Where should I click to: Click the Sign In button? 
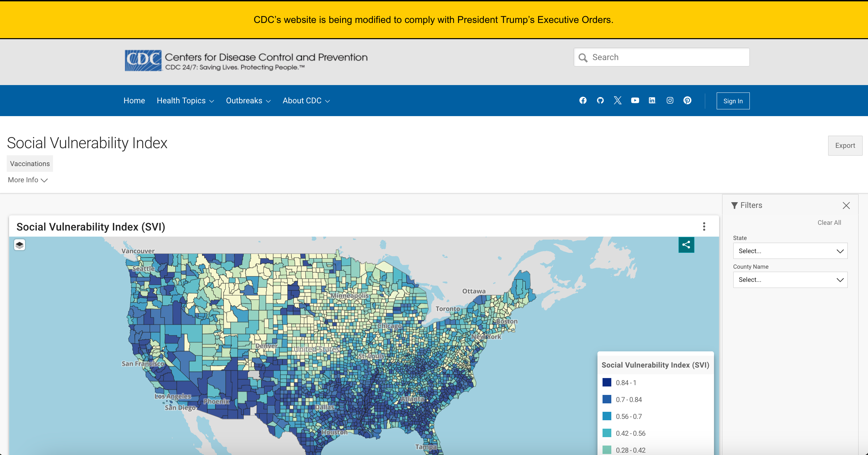click(x=733, y=101)
